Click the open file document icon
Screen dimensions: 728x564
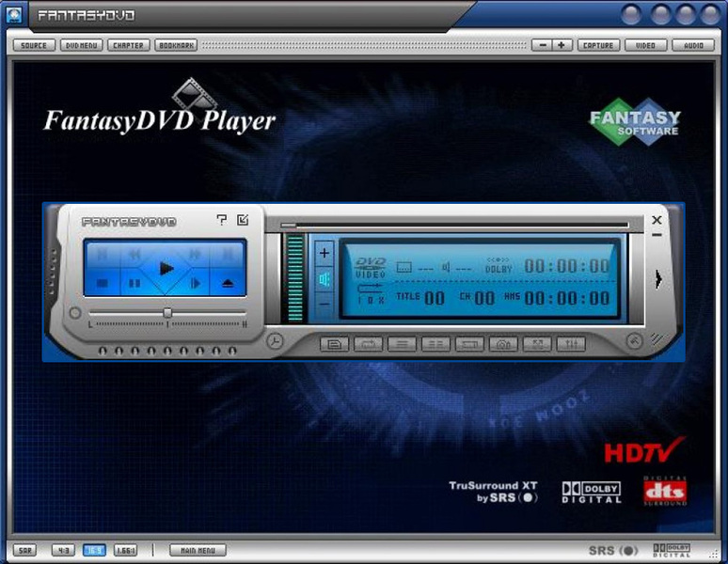pyautogui.click(x=334, y=344)
